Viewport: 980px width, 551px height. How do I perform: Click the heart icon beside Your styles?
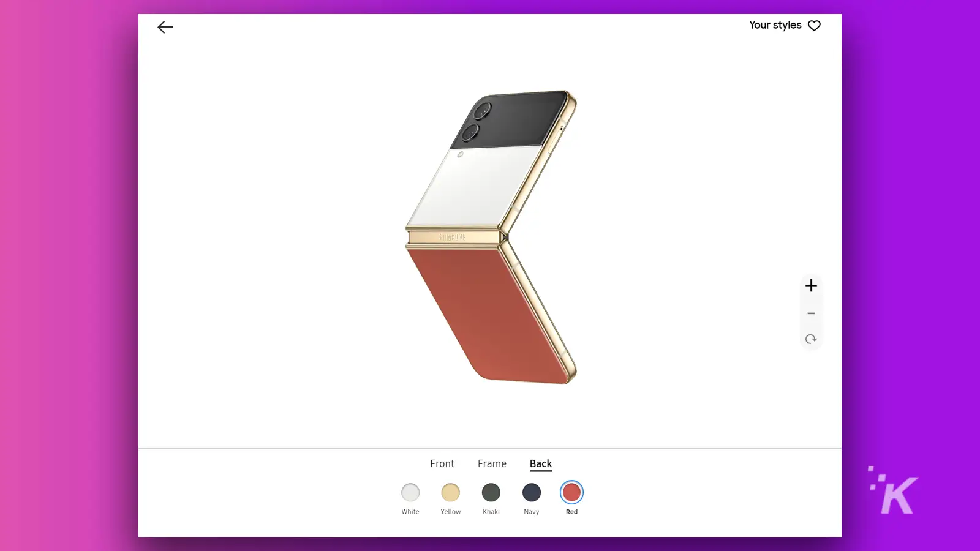[814, 26]
